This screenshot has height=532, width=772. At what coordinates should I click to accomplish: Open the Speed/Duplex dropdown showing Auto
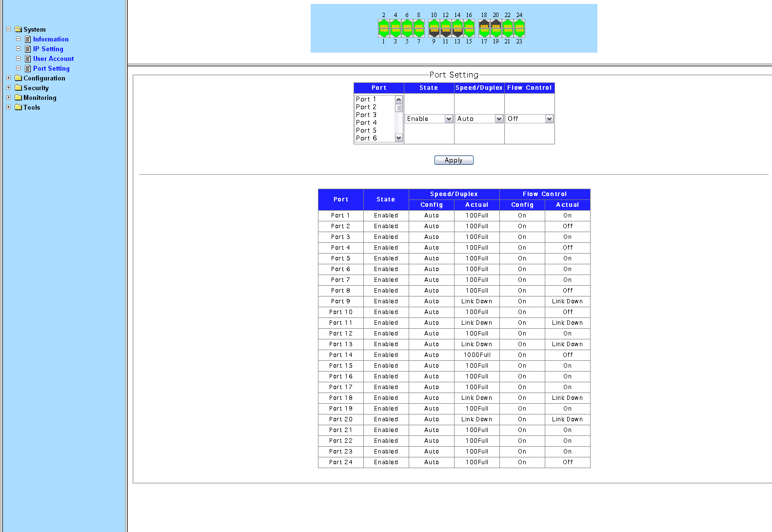(479, 119)
